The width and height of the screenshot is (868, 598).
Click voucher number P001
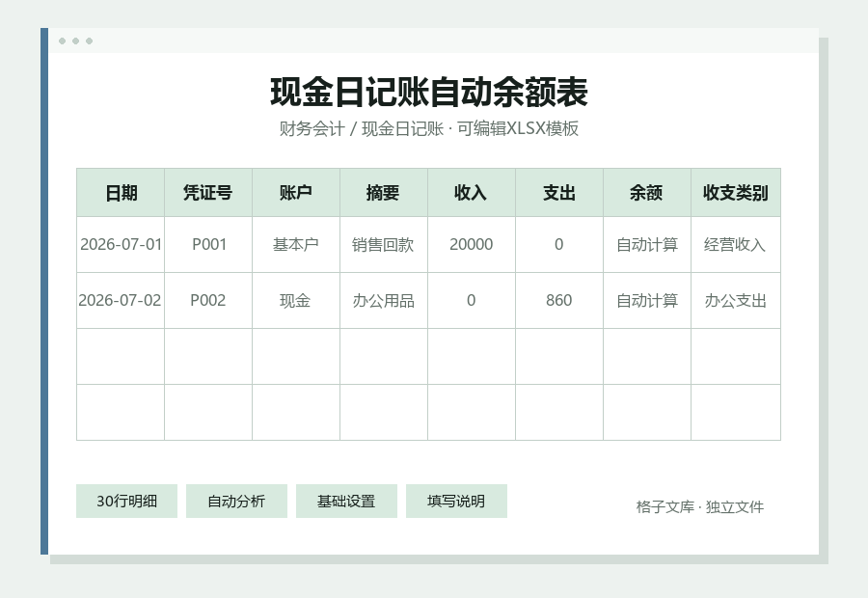[x=208, y=244]
